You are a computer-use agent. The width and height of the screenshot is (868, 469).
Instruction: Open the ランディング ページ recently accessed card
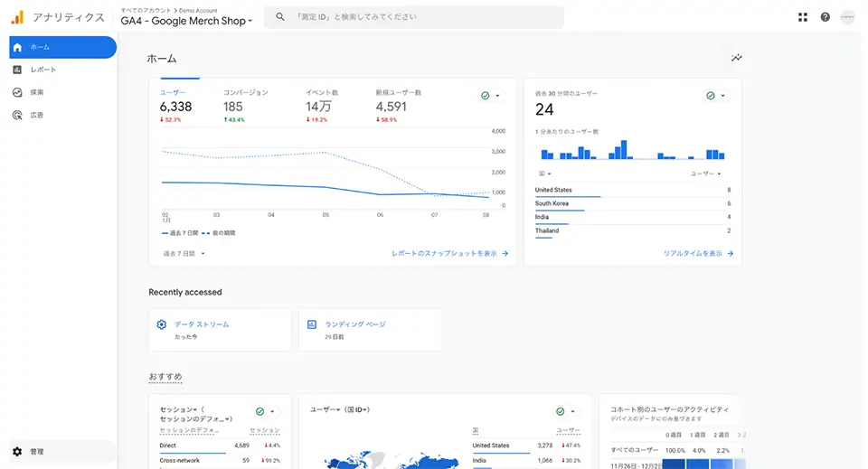pos(370,330)
